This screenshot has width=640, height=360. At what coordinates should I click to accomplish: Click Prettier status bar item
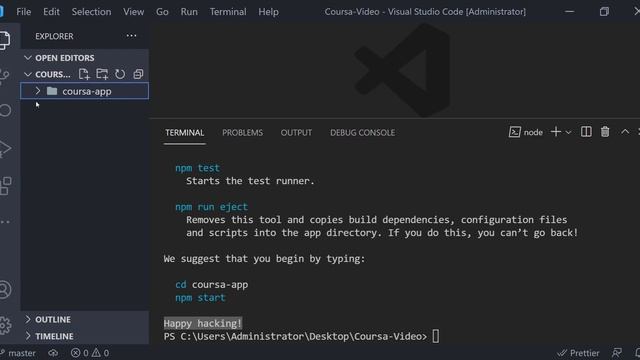coord(578,353)
